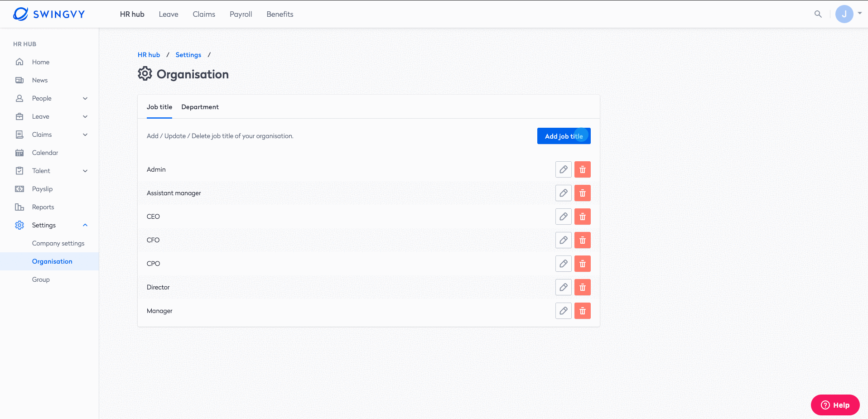
Task: Open Calendar from the sidebar
Action: pyautogui.click(x=45, y=153)
